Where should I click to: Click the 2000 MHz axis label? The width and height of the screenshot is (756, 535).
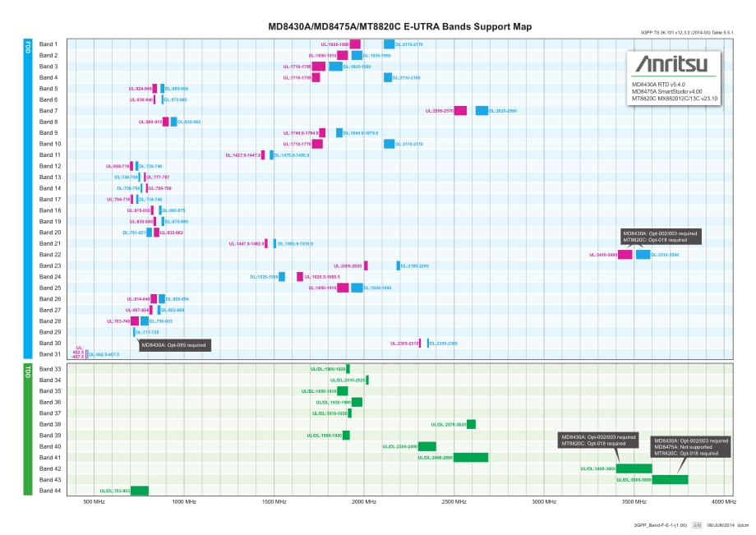click(363, 501)
